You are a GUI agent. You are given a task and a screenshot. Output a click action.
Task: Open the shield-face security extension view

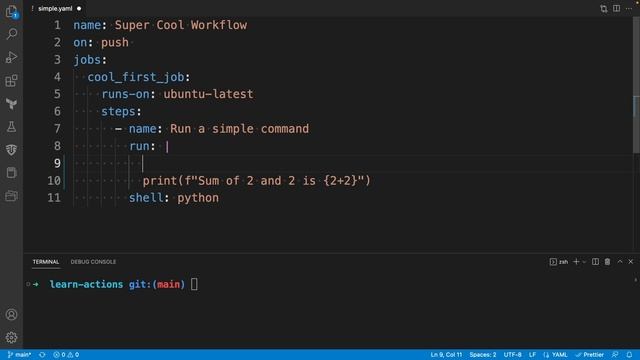[x=11, y=150]
